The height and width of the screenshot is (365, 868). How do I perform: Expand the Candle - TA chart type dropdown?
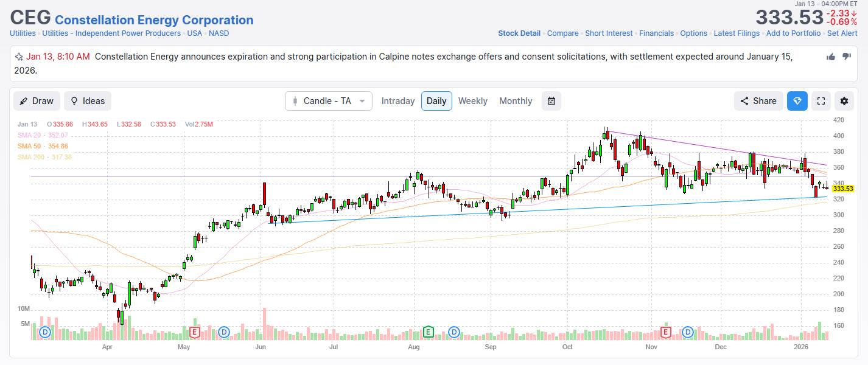(x=328, y=101)
